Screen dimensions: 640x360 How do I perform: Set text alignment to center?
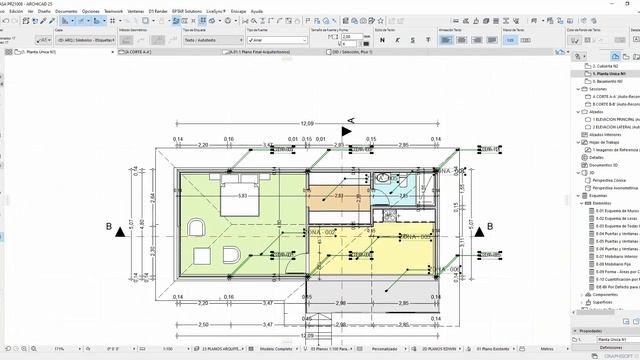462,40
